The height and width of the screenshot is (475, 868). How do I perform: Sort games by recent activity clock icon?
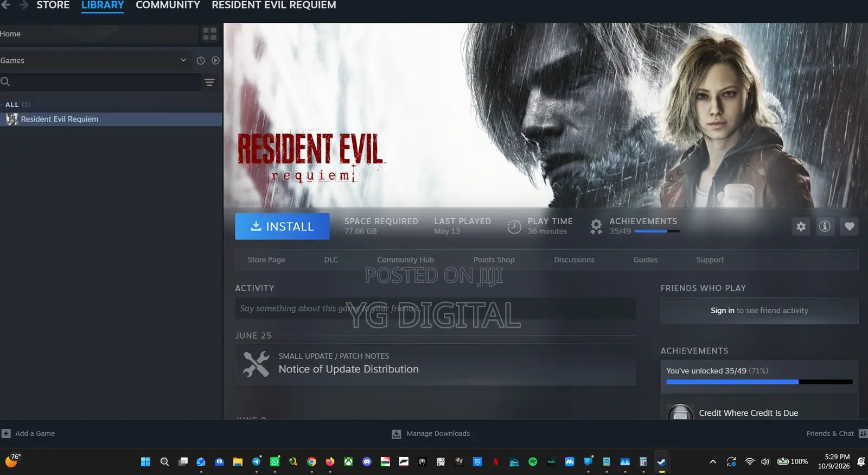[x=201, y=61]
